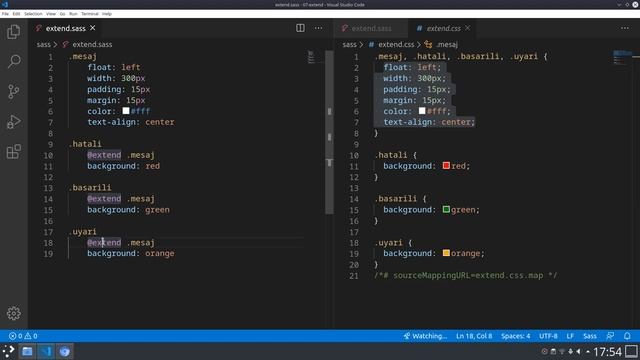Click the errors and warnings indicator
This screenshot has width=640, height=360.
tap(23, 336)
